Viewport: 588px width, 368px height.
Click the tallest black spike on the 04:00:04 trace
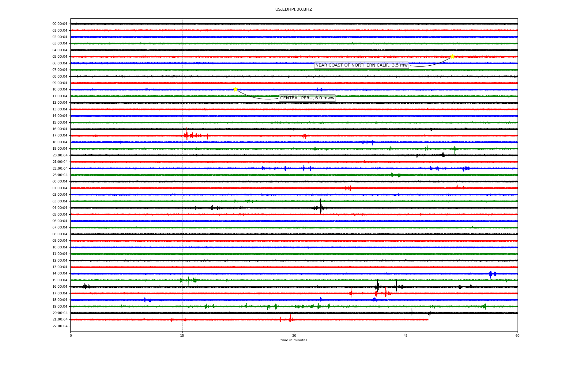(x=321, y=206)
